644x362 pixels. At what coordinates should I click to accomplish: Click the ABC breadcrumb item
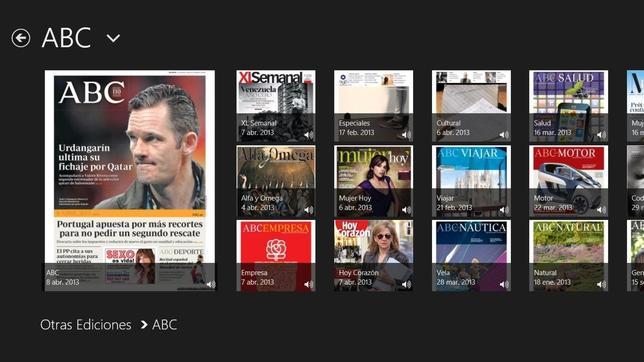pyautogui.click(x=165, y=325)
